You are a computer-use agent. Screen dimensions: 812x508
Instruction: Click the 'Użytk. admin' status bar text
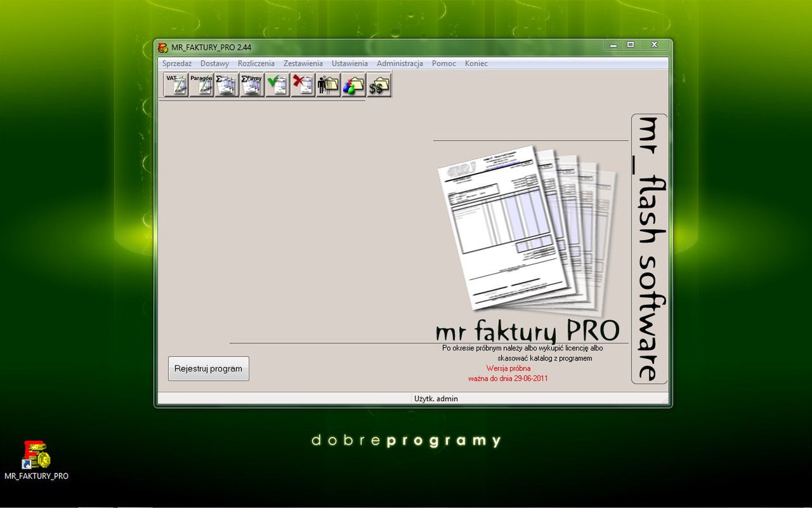tap(436, 399)
